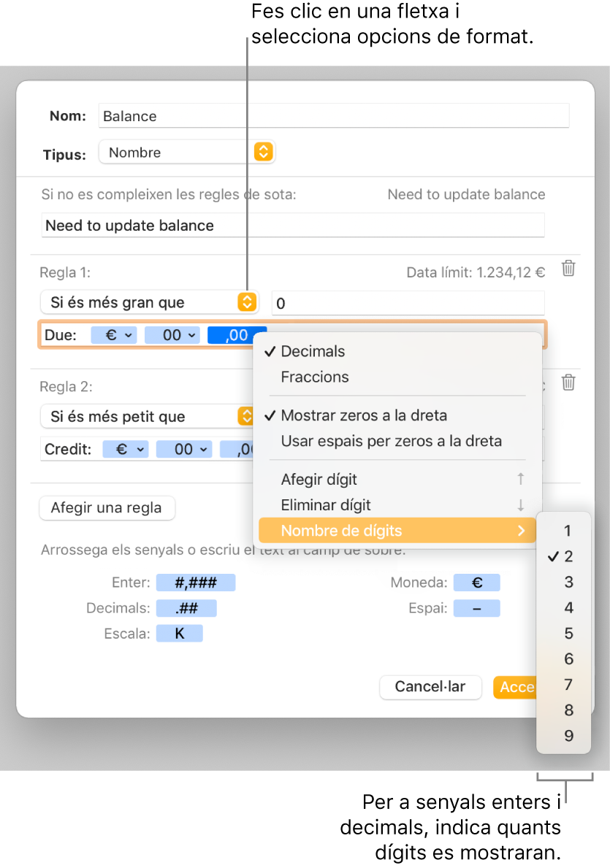Select 1 digit in the submenu

[x=564, y=531]
